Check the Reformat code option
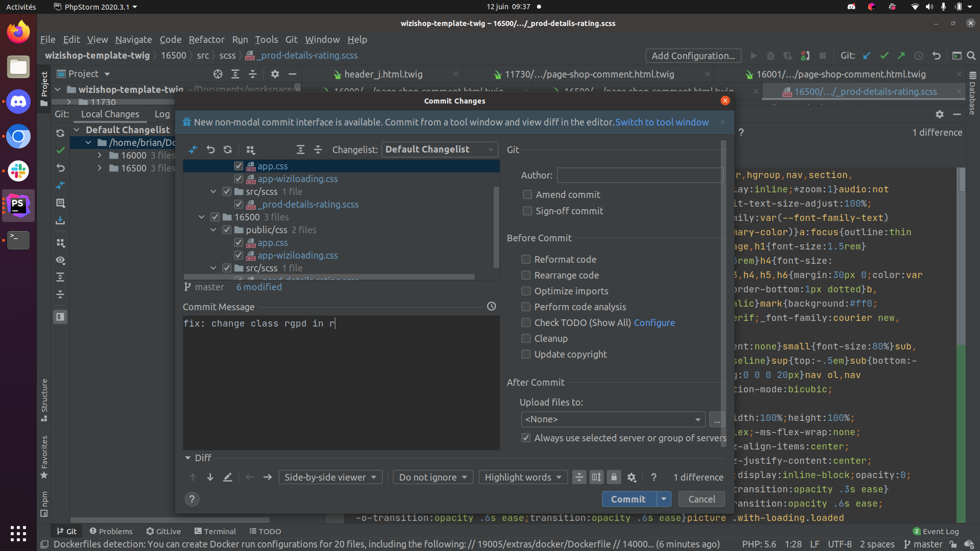This screenshot has height=551, width=980. click(x=526, y=259)
